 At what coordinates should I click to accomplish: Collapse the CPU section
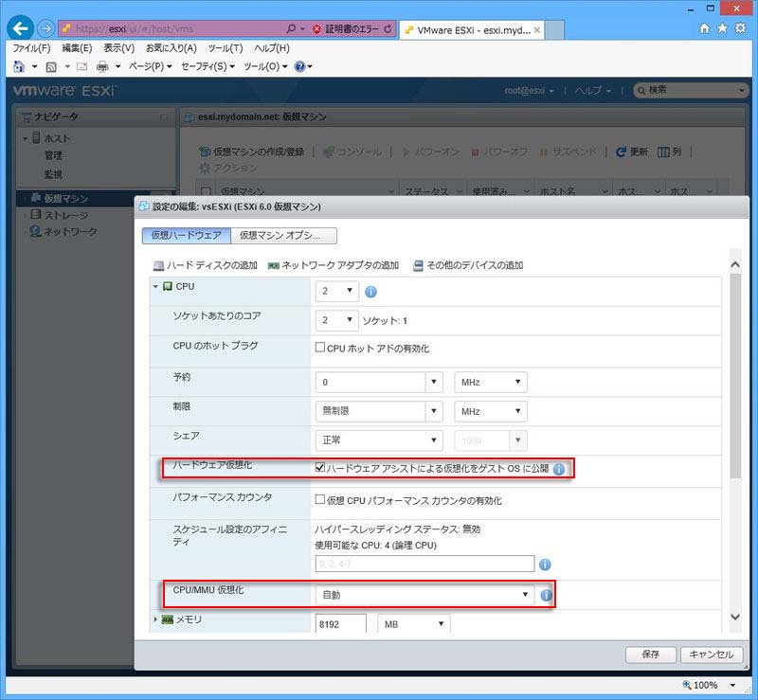tap(155, 287)
